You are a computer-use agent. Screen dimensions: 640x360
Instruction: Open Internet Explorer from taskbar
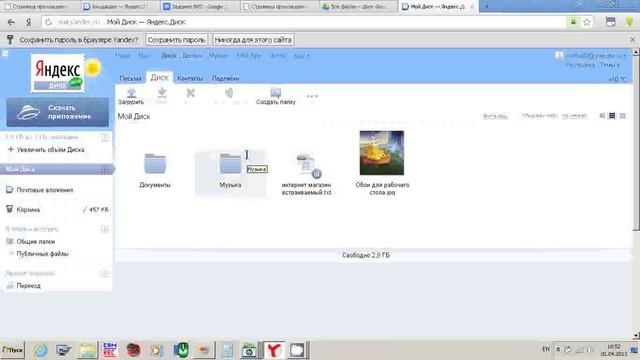[40, 350]
